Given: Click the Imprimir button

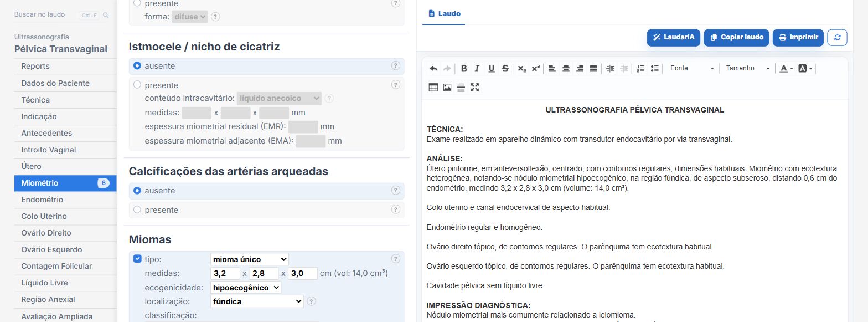Looking at the screenshot, I should (798, 37).
